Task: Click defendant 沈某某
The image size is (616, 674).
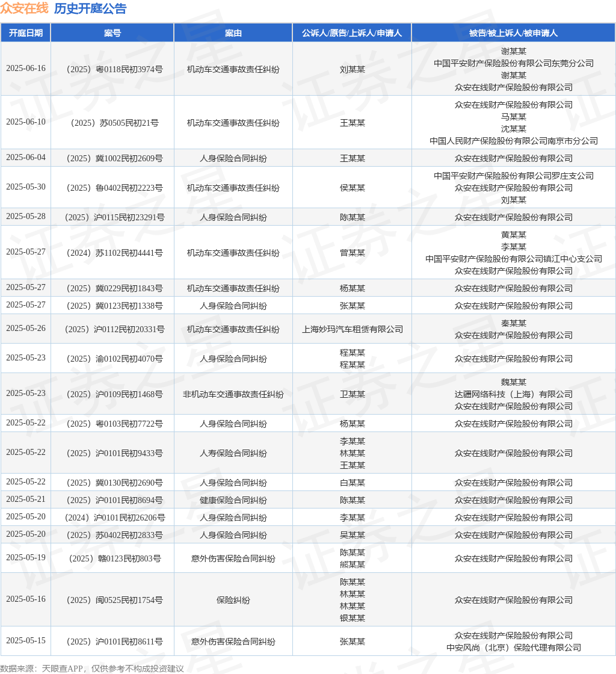Action: pyautogui.click(x=513, y=129)
